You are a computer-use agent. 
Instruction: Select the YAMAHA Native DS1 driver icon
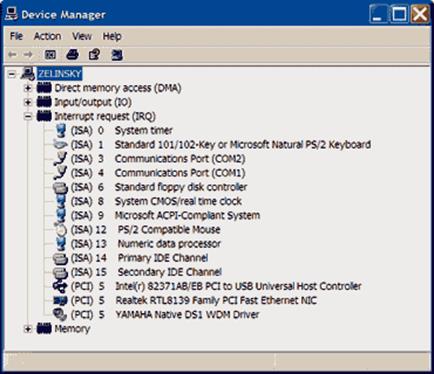click(60, 314)
